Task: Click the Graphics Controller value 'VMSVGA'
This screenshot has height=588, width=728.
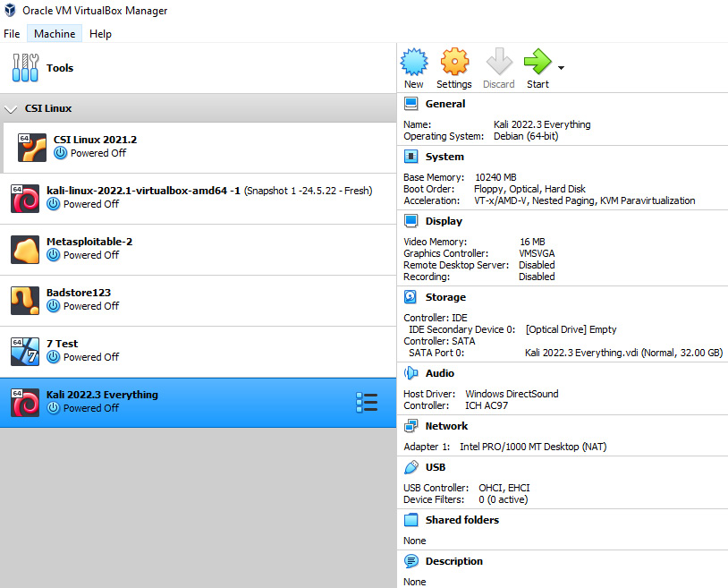Action: click(x=537, y=253)
